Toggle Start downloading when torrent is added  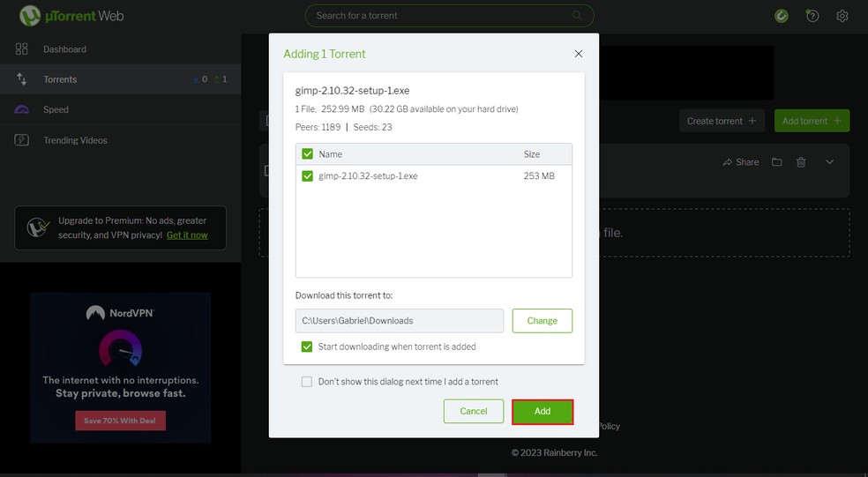tap(307, 347)
